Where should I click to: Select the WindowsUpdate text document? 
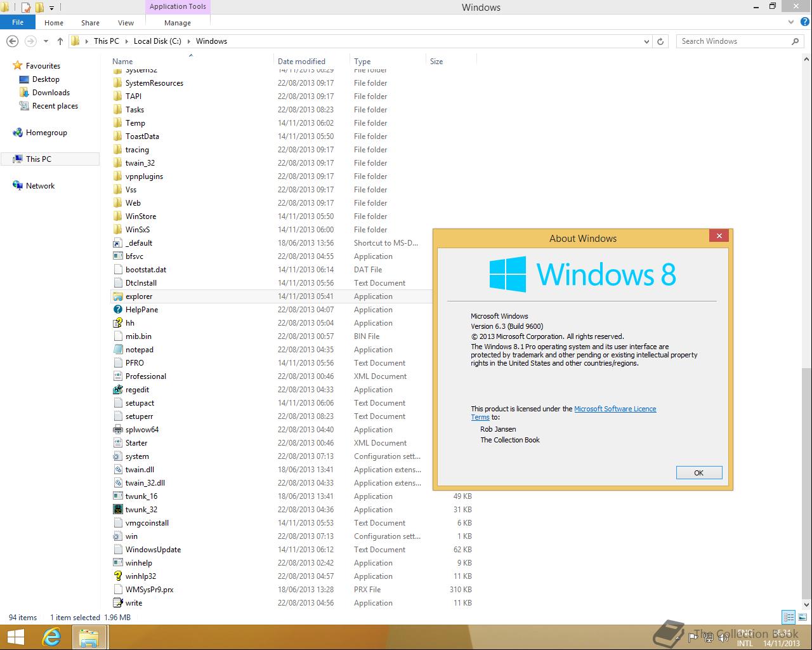(153, 550)
